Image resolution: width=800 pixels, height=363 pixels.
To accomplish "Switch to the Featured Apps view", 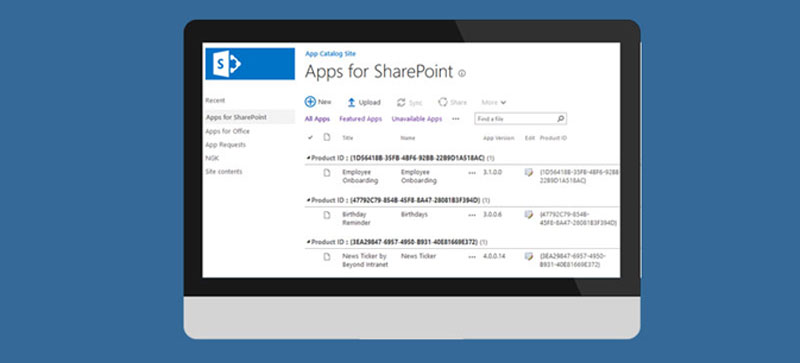I will coord(360,119).
